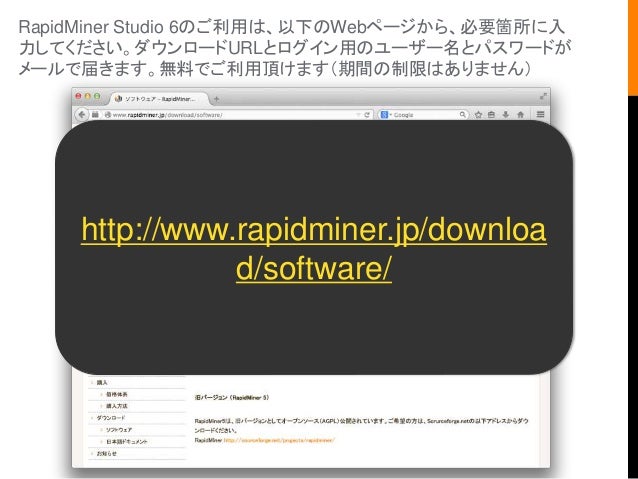Open 購入方法 sidebar item

117,406
